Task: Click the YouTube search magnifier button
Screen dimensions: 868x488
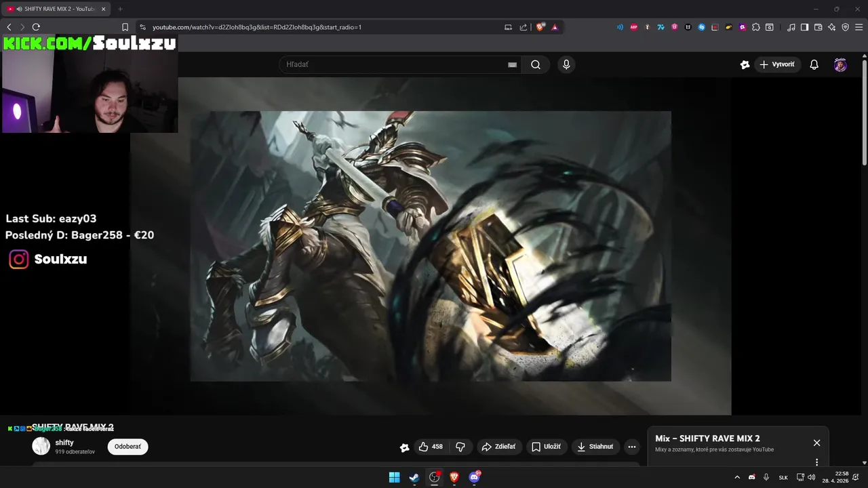Action: coord(536,64)
